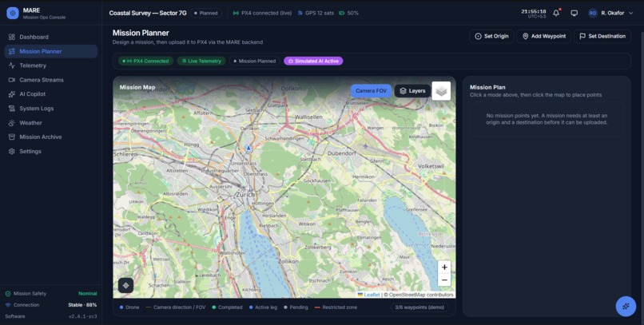Go to Telemetry section
The height and width of the screenshot is (325, 644).
click(x=51, y=65)
